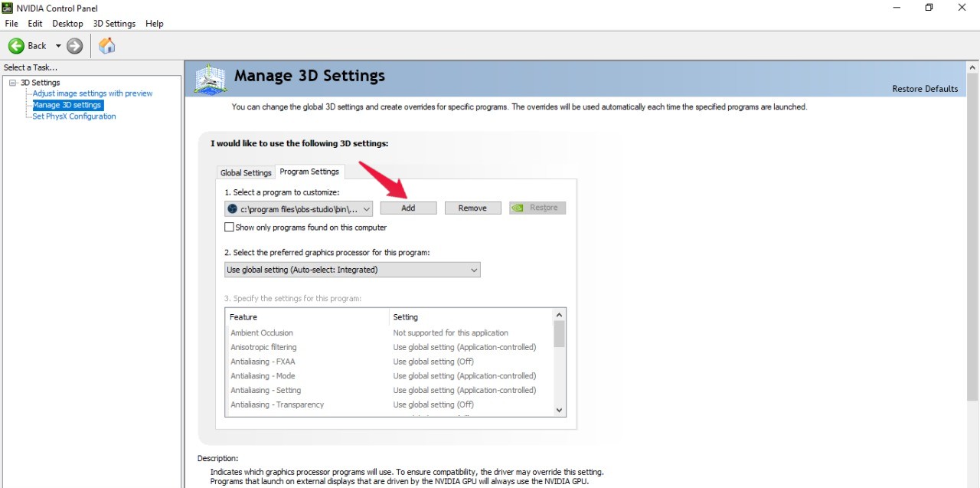Screen dimensions: 980x488
Task: Toggle Show only programs found checkbox
Action: 229,228
